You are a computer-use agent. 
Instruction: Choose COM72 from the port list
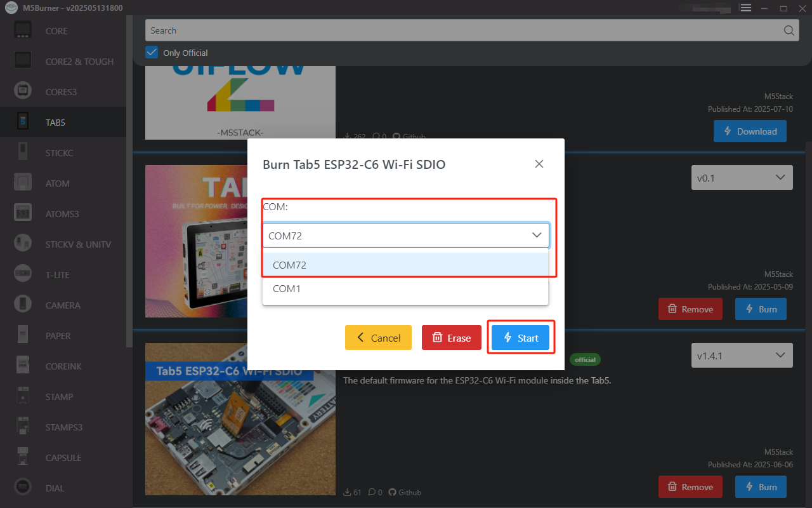[x=405, y=265]
